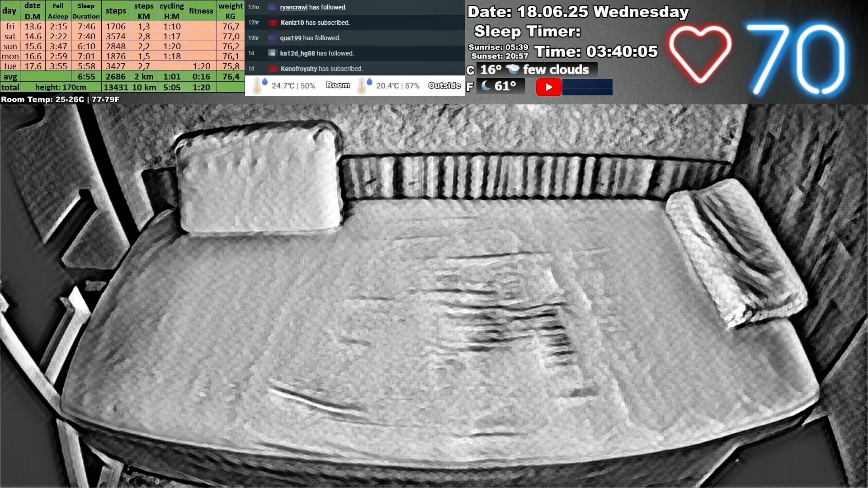Click the 'Sleep Duration' column header
Image resolution: width=868 pixels, height=488 pixels.
pyautogui.click(x=86, y=11)
